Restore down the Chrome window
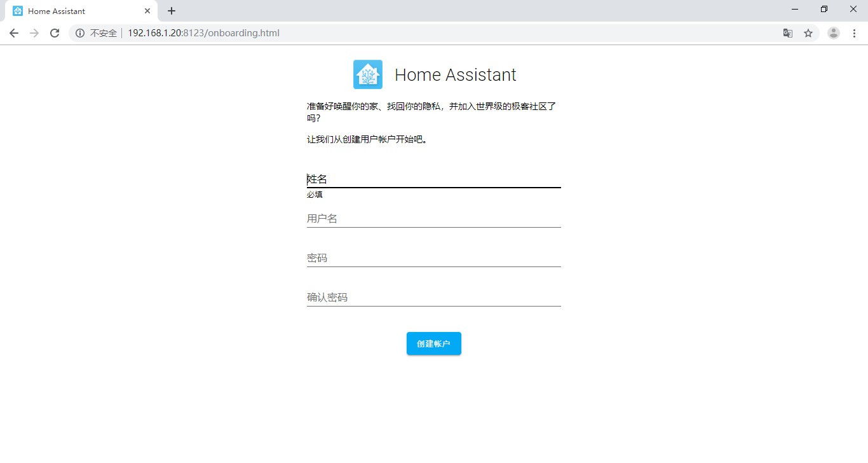 824,9
